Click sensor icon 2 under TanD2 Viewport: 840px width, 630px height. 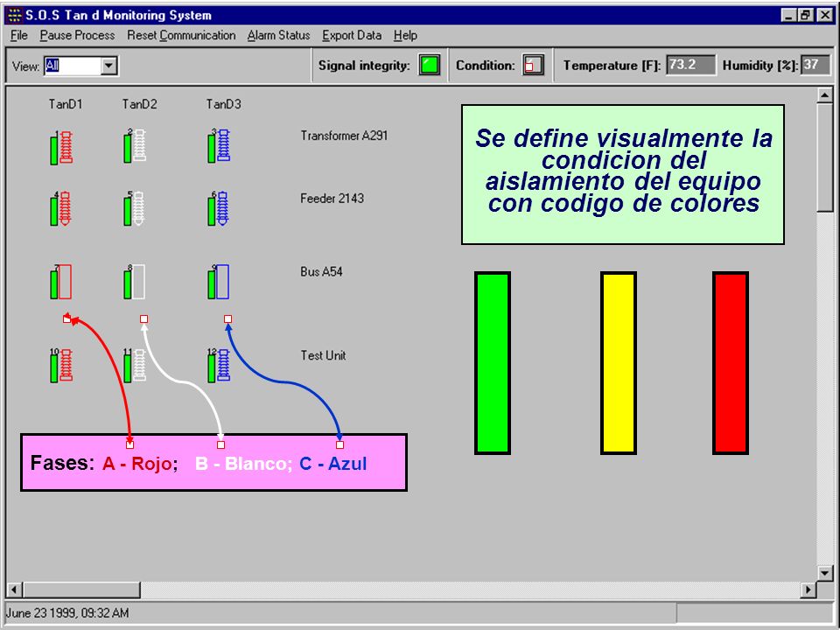[135, 146]
